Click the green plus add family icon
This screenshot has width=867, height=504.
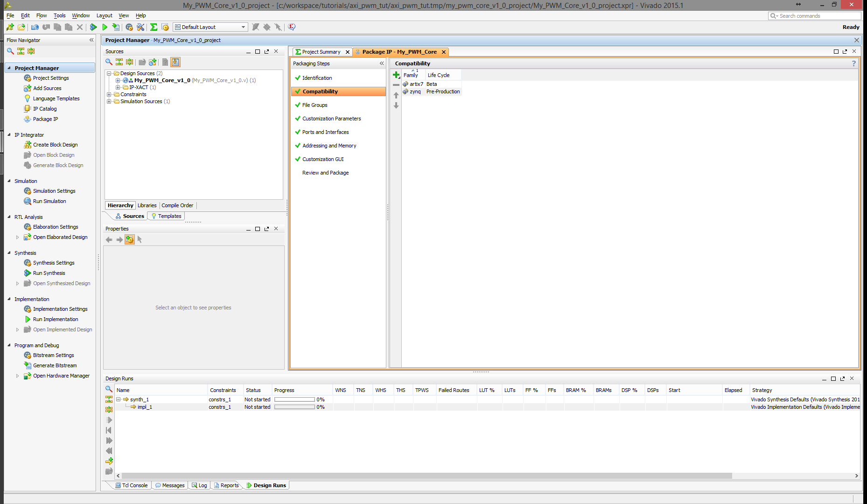396,75
